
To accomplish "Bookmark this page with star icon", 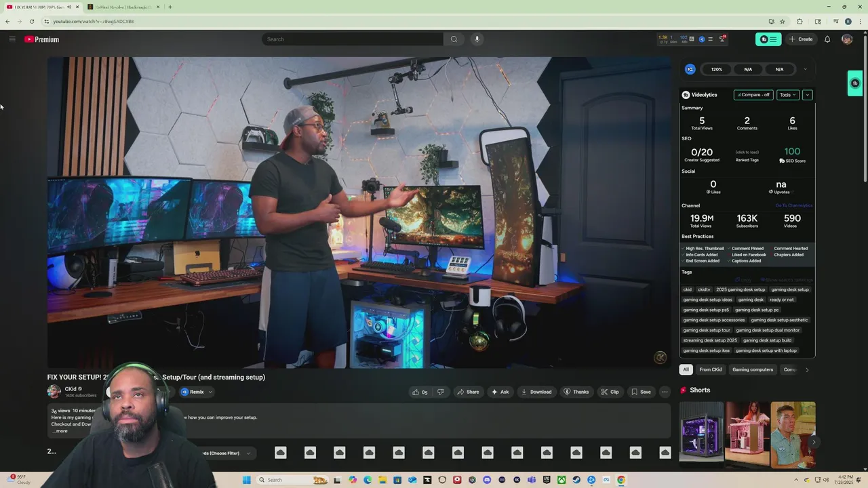I will 783,22.
